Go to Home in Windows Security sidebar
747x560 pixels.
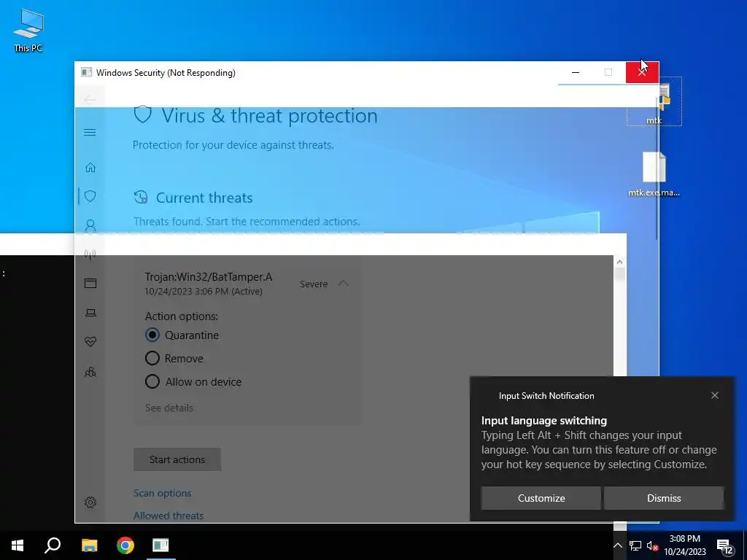click(x=90, y=168)
